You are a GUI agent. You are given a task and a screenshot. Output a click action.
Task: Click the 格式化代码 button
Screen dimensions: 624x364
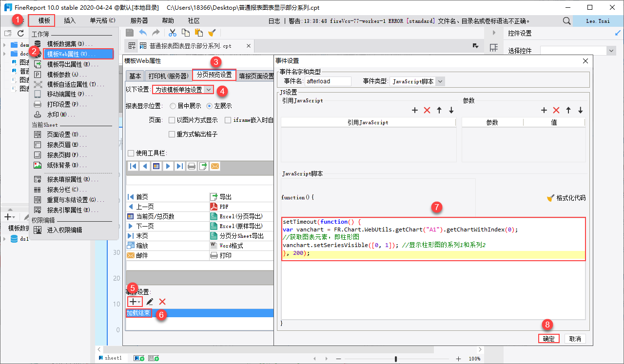[566, 198]
